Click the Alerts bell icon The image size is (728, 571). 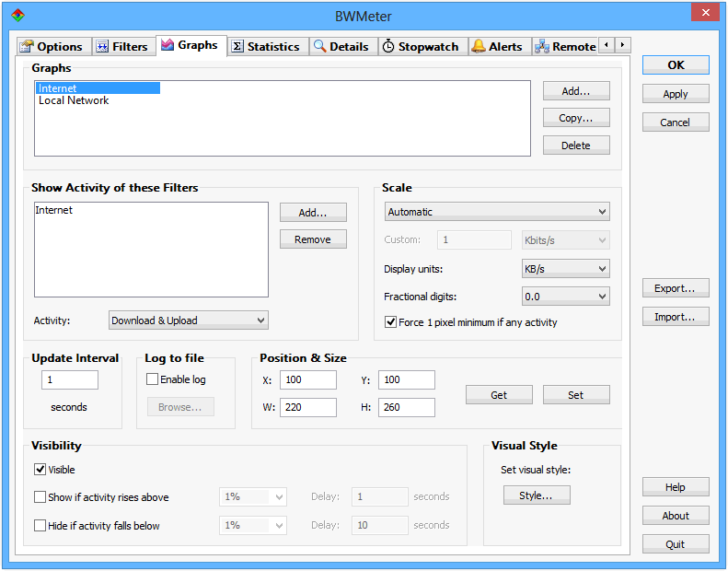[x=479, y=46]
